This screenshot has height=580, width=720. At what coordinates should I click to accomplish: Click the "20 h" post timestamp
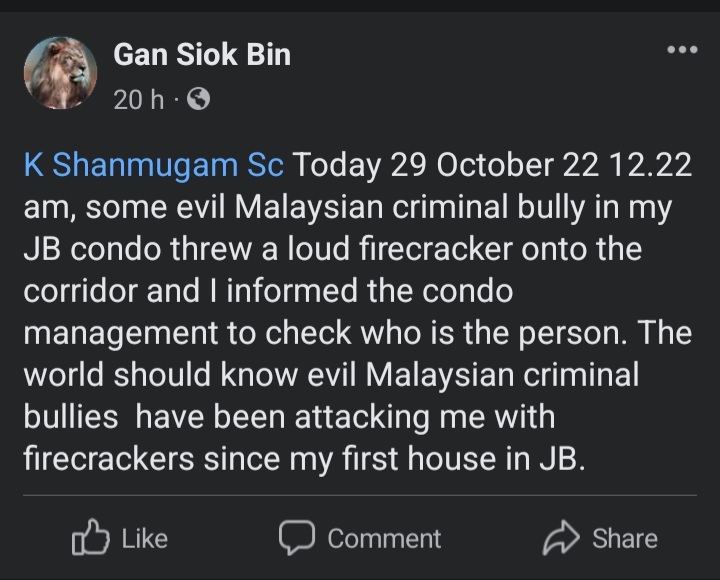[138, 100]
